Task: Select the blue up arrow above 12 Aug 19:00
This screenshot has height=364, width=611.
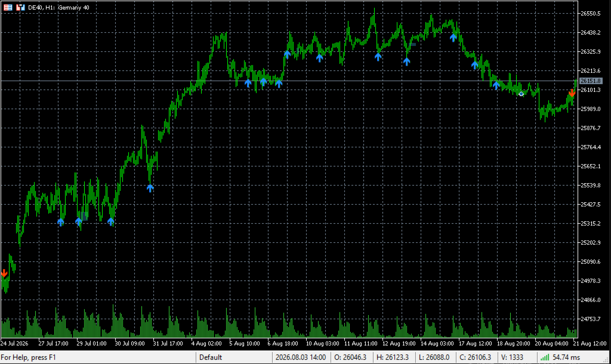Action: 406,61
